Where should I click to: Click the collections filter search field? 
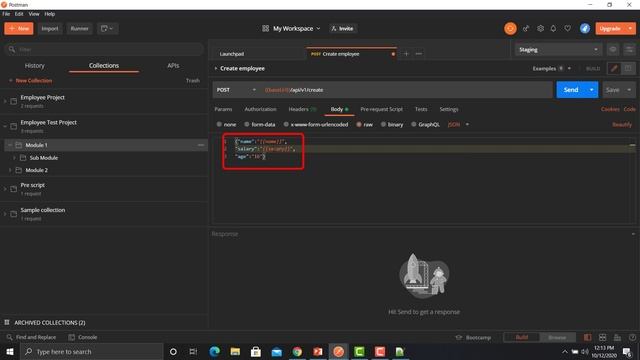pos(104,49)
